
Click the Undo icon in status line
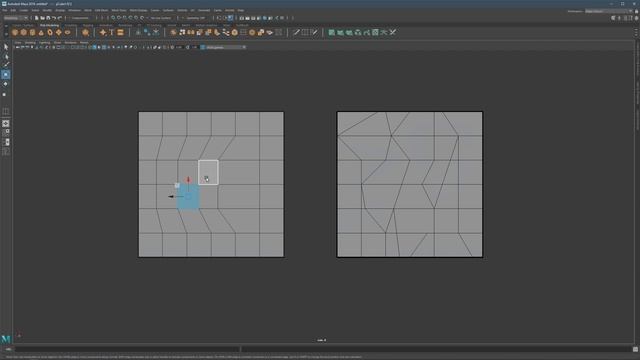tap(54, 18)
